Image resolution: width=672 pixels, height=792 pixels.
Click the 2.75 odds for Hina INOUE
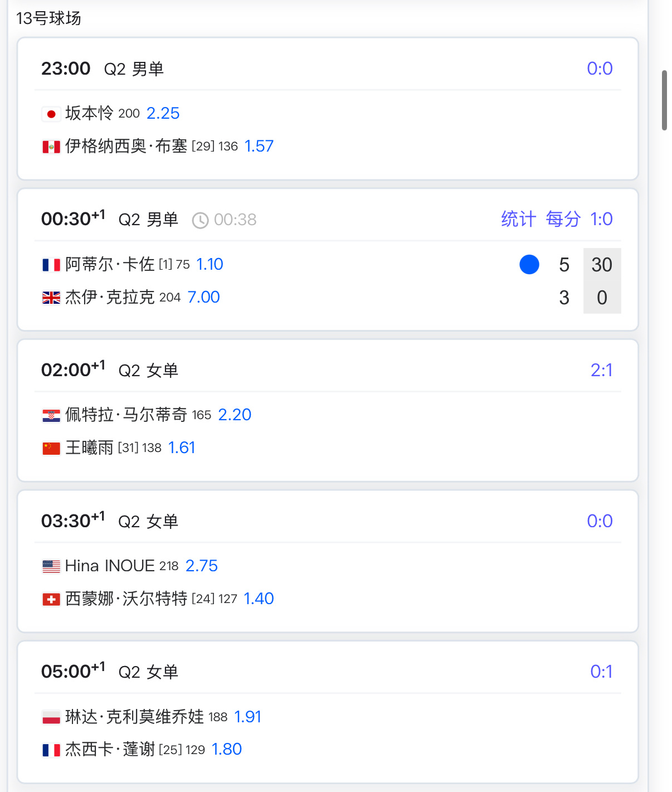click(x=201, y=566)
